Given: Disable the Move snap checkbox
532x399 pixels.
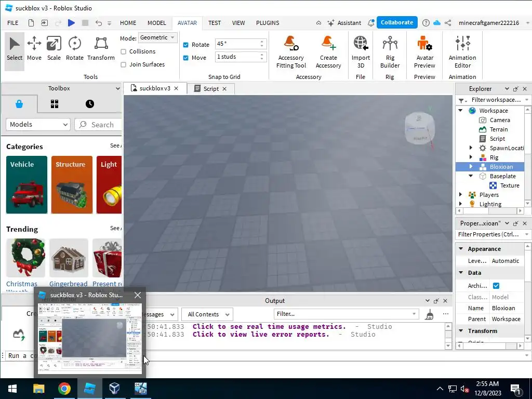Looking at the screenshot, I should (x=185, y=58).
